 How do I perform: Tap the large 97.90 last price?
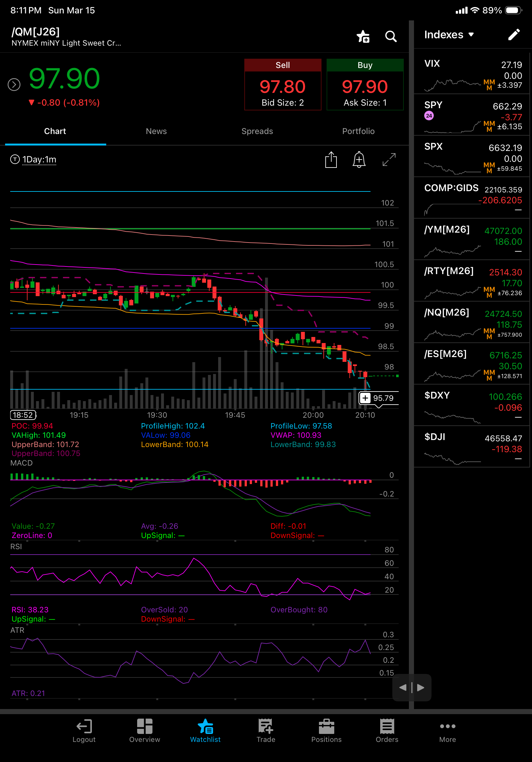click(x=64, y=78)
